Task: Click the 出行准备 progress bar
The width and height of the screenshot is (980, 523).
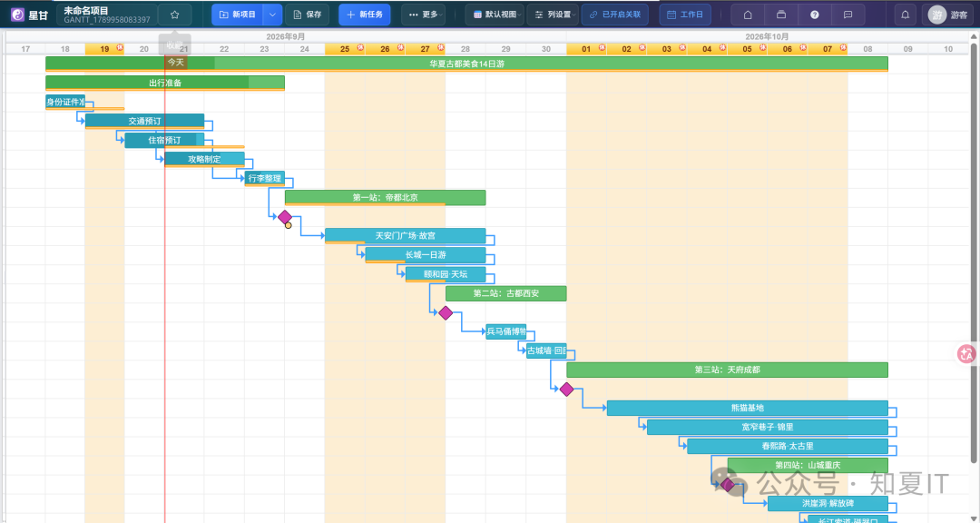Action: pyautogui.click(x=165, y=83)
